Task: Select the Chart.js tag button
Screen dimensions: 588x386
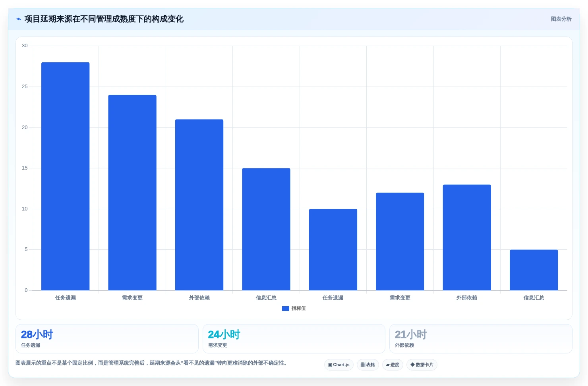Action: coord(339,365)
